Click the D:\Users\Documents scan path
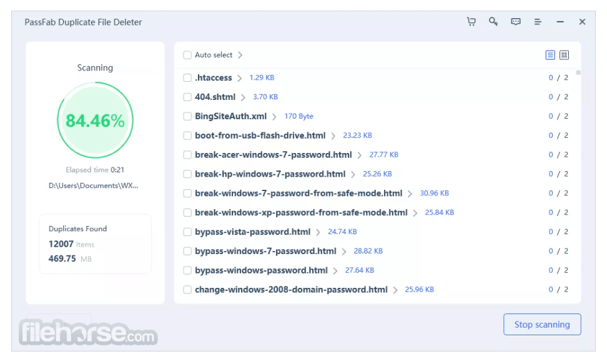Viewport: 607px width, 364px height. 93,185
